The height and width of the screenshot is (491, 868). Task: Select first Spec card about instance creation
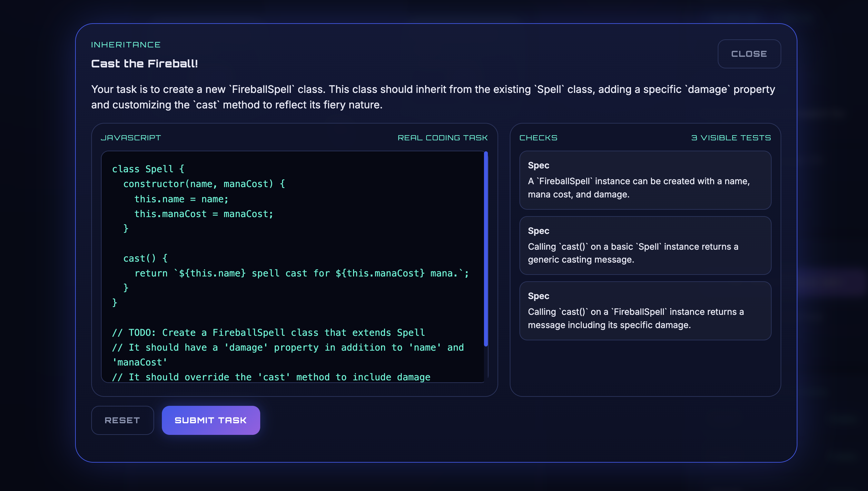pos(645,180)
